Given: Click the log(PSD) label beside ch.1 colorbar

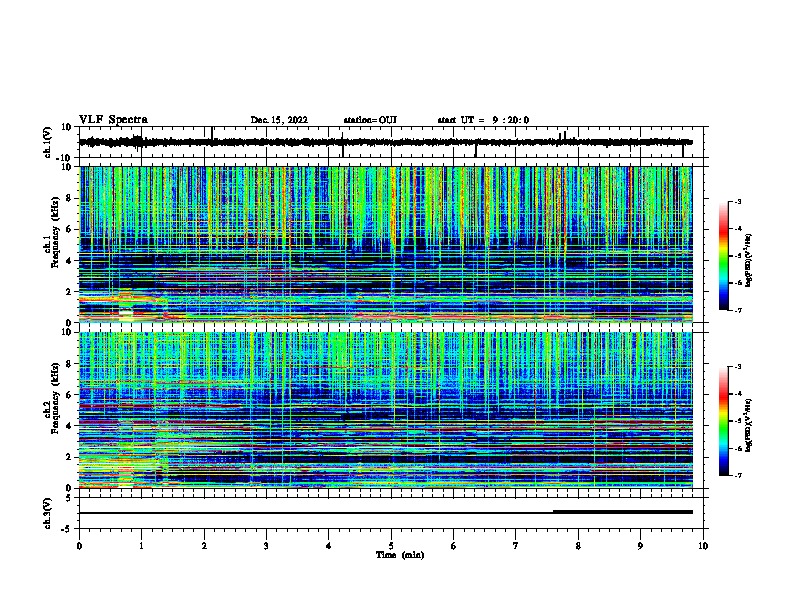Looking at the screenshot, I should pos(749,260).
